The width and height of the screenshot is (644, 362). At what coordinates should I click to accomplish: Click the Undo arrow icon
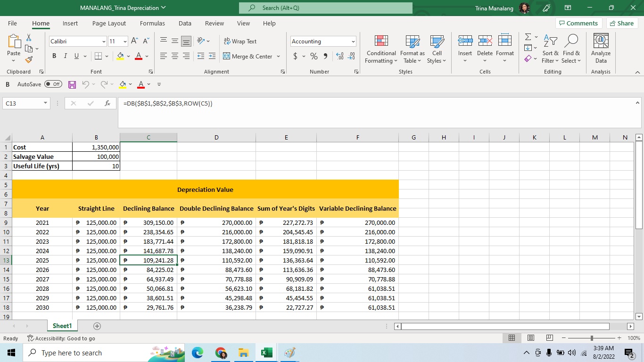[x=85, y=84]
